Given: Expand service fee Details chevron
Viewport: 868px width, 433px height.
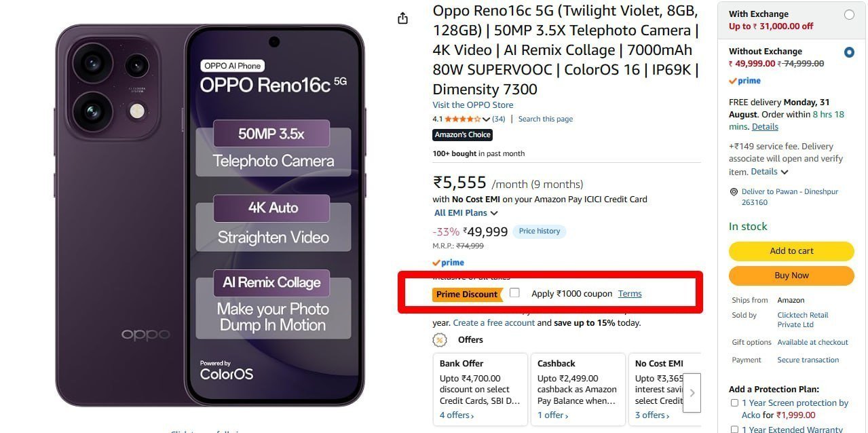Looking at the screenshot, I should click(x=785, y=172).
